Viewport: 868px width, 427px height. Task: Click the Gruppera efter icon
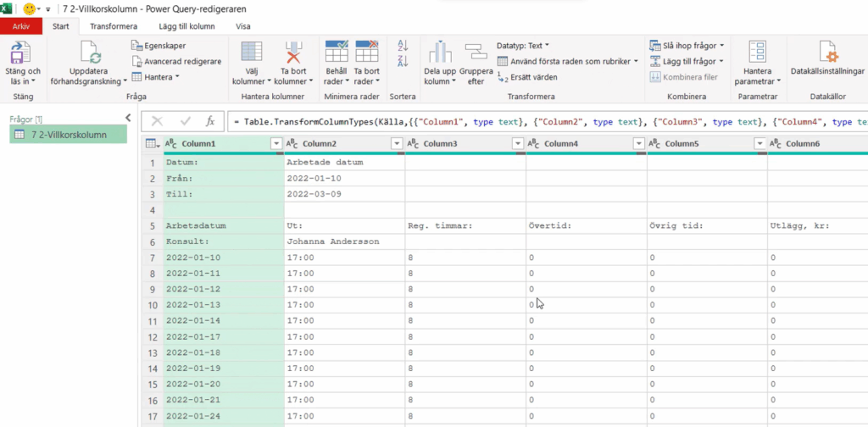(476, 53)
